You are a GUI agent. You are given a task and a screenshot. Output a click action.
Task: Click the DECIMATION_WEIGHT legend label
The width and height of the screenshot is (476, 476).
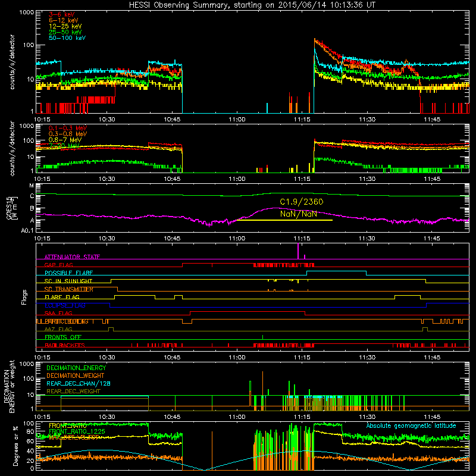[x=76, y=375]
